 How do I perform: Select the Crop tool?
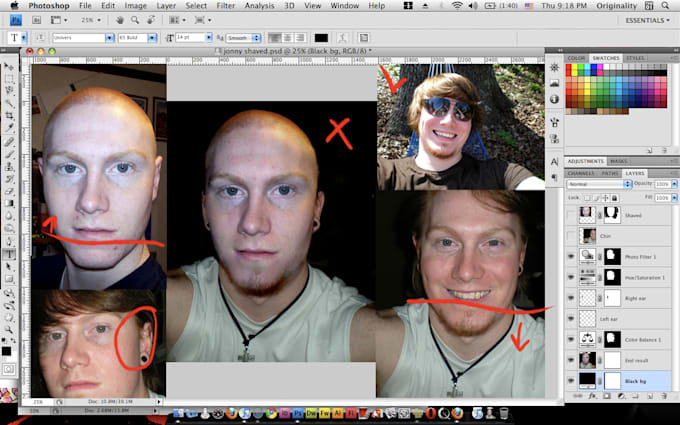[x=9, y=116]
